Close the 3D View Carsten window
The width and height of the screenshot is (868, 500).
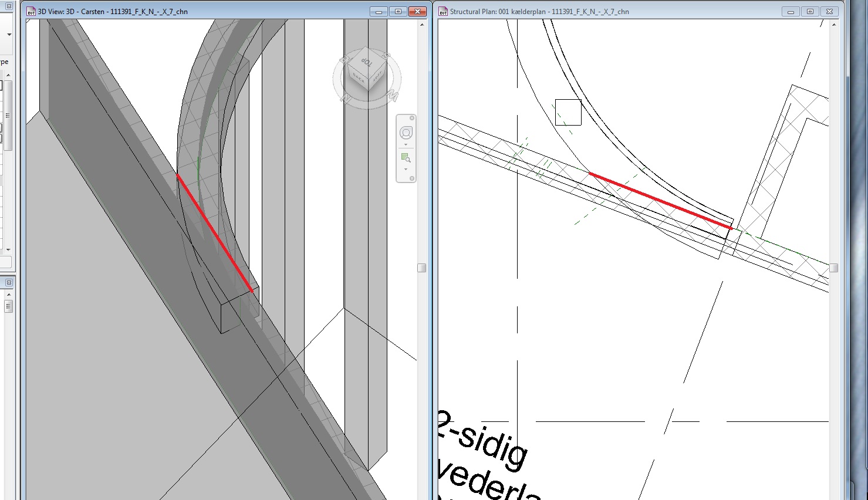point(417,12)
